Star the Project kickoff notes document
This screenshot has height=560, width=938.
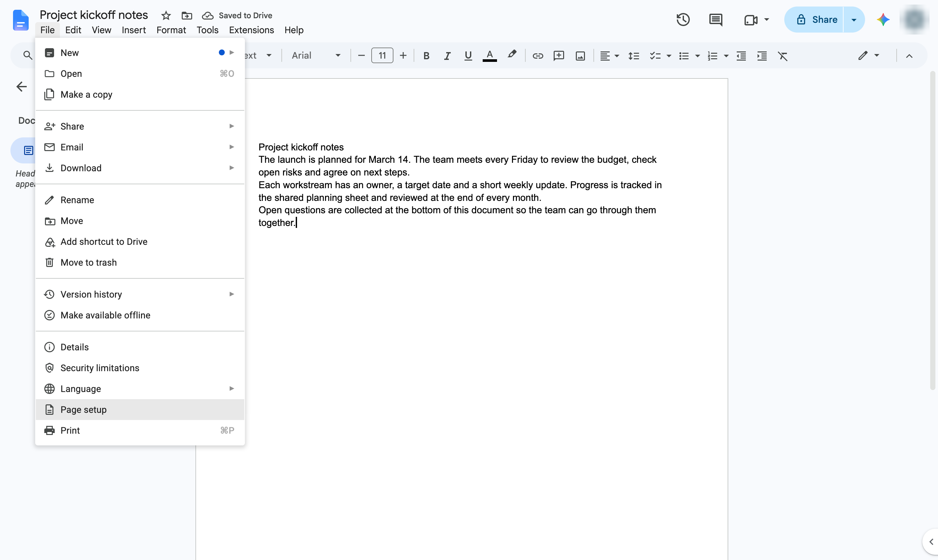click(x=166, y=16)
